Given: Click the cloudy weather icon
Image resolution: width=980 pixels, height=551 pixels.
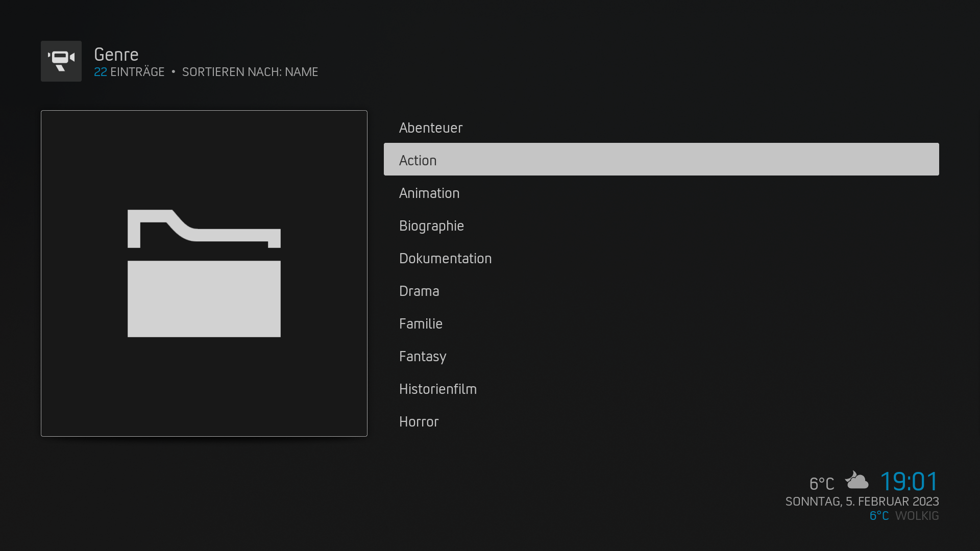Looking at the screenshot, I should (856, 481).
